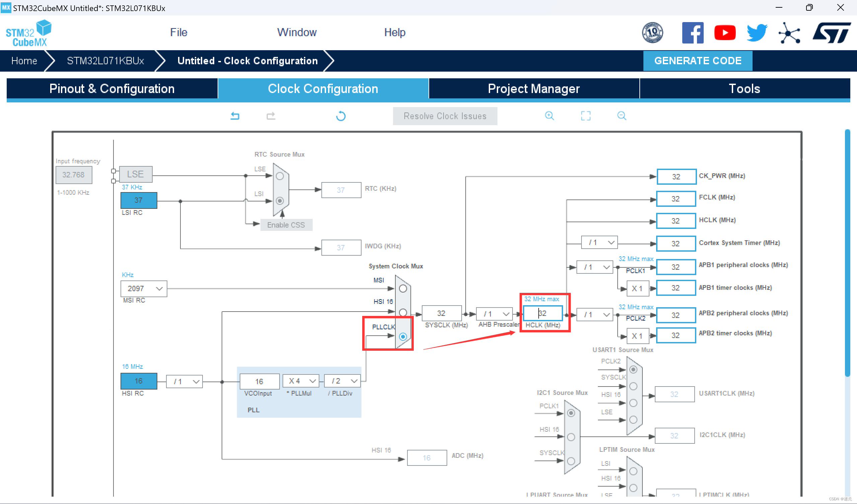This screenshot has width=857, height=504.
Task: Open the HSI RC /1 divider dropdown
Action: coord(184,382)
